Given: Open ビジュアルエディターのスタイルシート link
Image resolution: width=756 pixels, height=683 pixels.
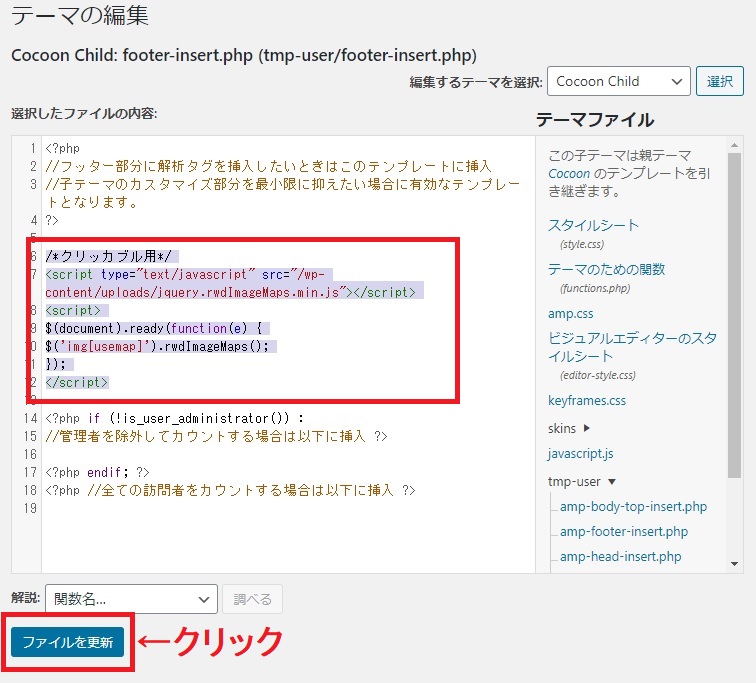Looking at the screenshot, I should 632,347.
